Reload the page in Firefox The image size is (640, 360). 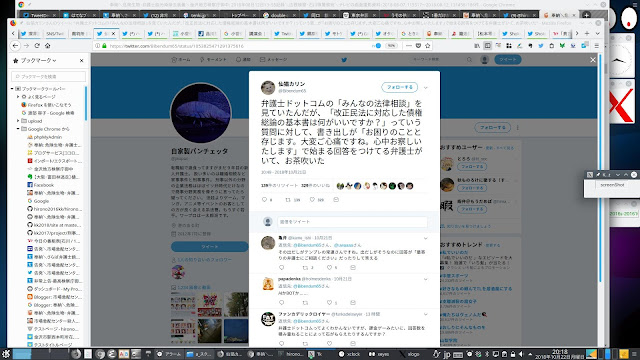click(x=37, y=46)
